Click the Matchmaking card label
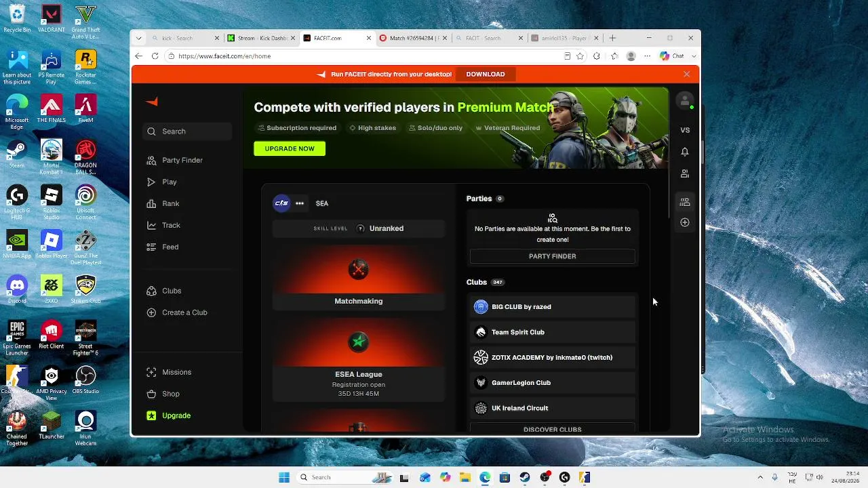 [x=358, y=301]
